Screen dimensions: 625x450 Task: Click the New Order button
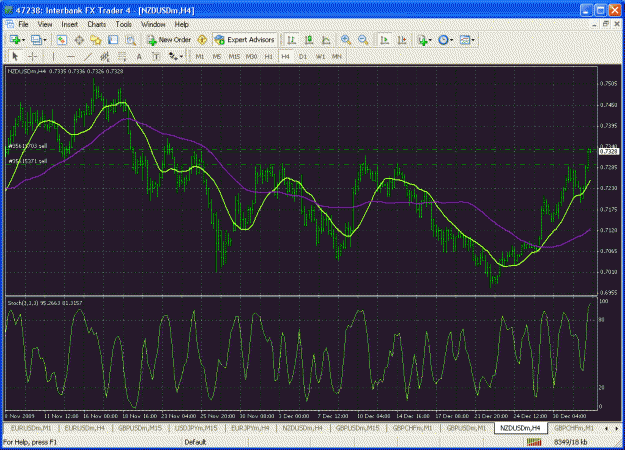(x=169, y=40)
